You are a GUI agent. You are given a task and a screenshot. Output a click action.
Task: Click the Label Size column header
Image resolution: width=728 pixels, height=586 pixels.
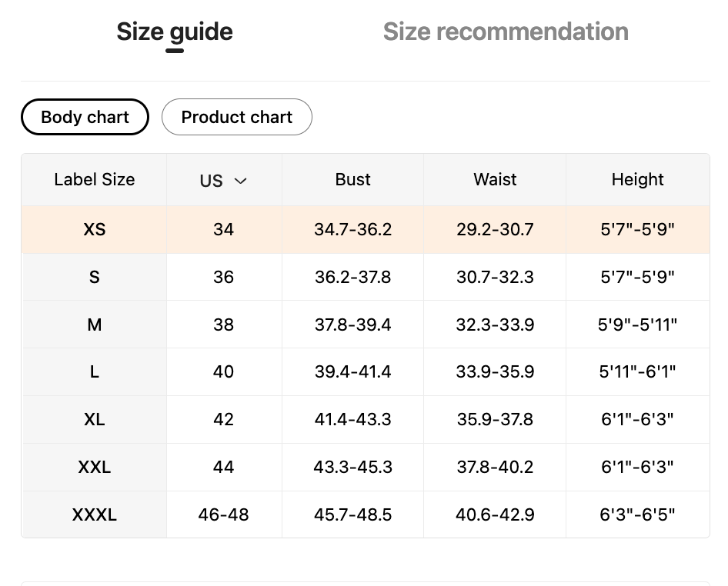pos(94,179)
